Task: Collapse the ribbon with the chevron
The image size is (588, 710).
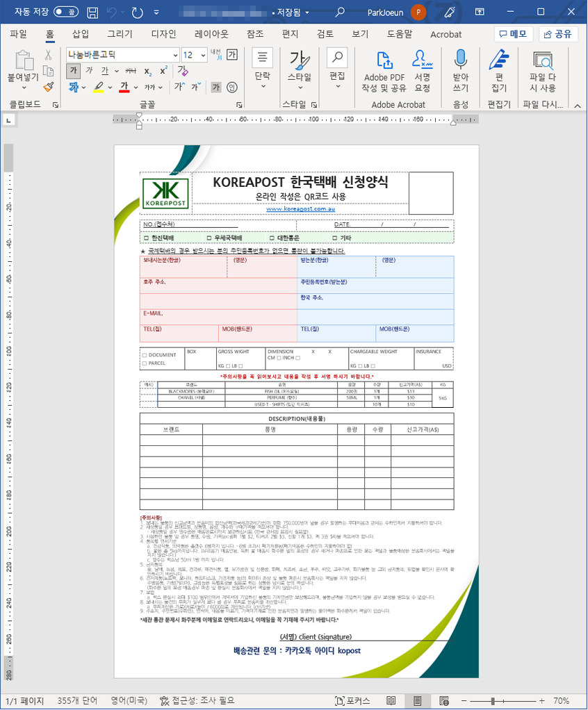Action: tap(578, 106)
